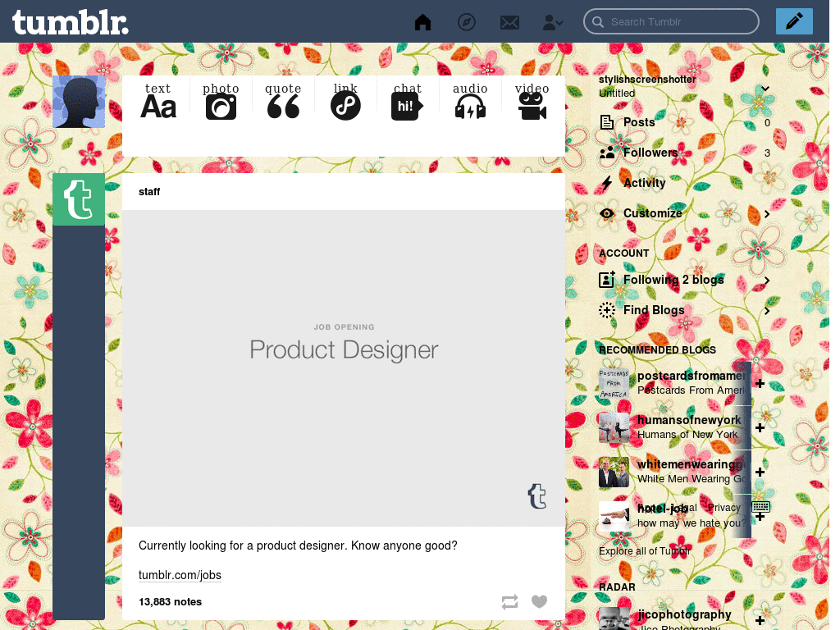The width and height of the screenshot is (840, 630).
Task: Click the Activity lightning icon
Action: point(606,183)
